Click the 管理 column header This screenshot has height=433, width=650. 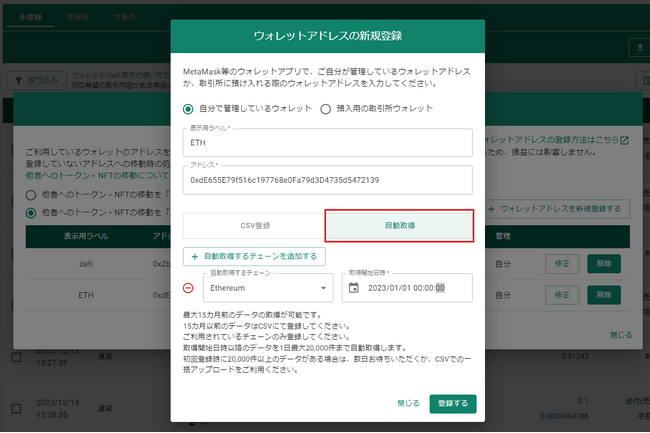(503, 236)
